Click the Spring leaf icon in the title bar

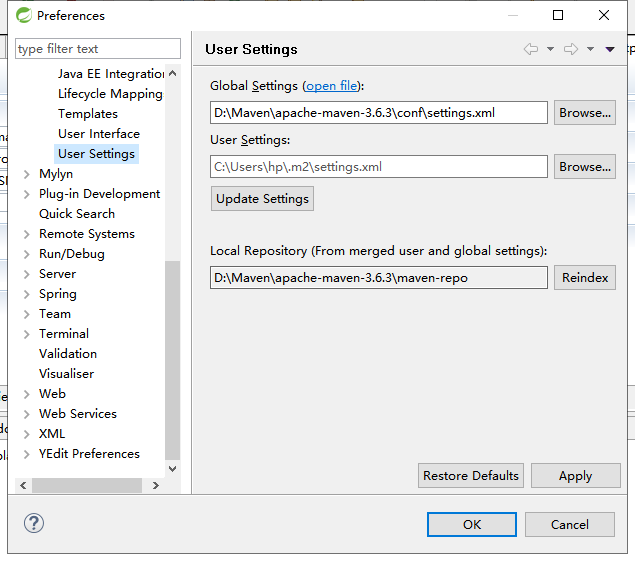pyautogui.click(x=24, y=15)
